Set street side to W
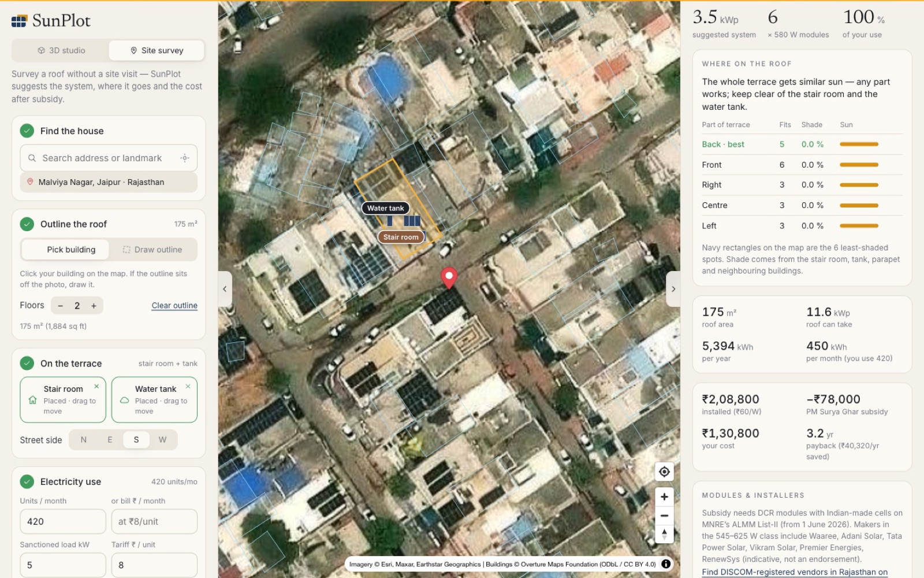The image size is (924, 578). (163, 440)
